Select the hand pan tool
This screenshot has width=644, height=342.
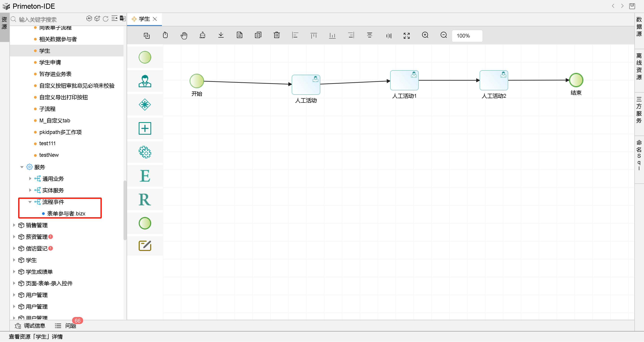tap(184, 36)
